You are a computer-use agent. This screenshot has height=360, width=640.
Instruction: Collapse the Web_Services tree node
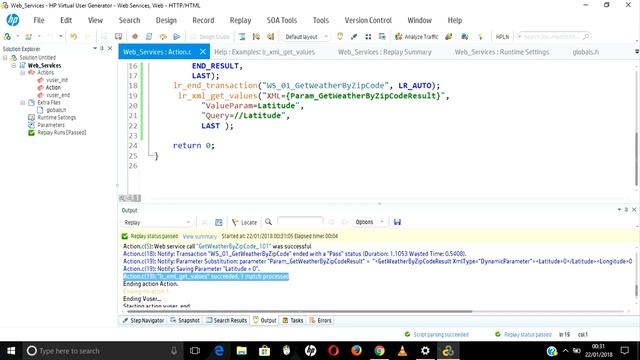[x=13, y=65]
